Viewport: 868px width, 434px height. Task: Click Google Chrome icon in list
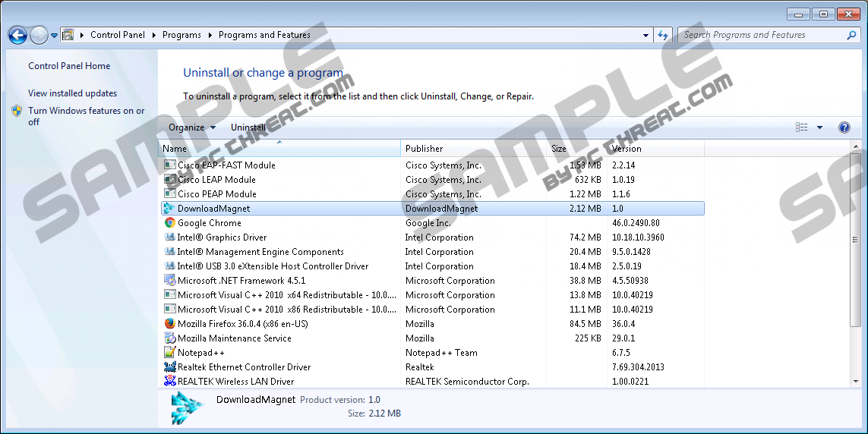pyautogui.click(x=170, y=223)
